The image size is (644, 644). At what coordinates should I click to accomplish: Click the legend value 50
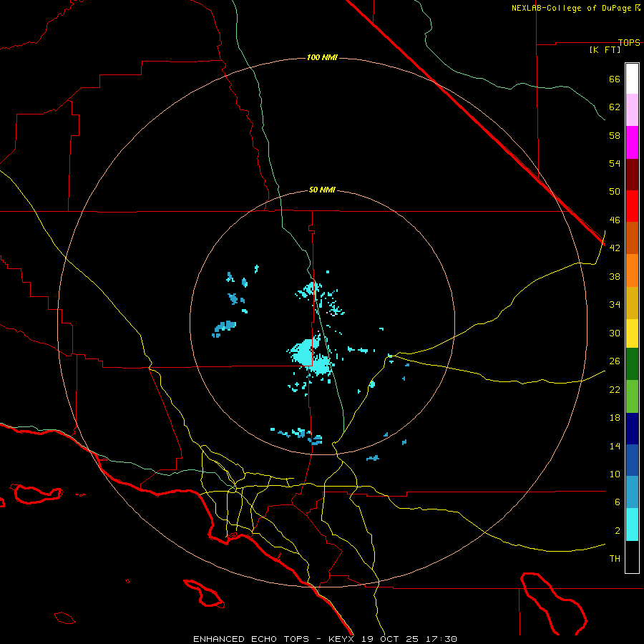pos(615,191)
